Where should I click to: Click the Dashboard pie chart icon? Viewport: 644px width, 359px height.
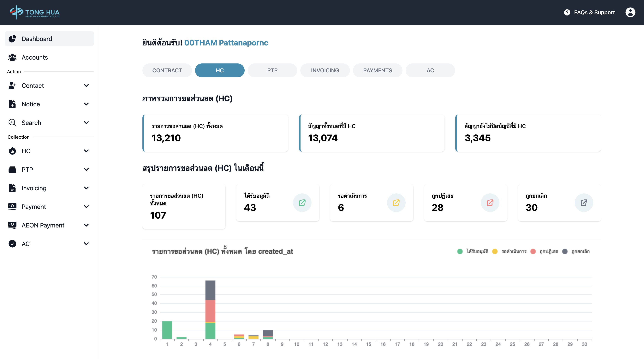(12, 39)
